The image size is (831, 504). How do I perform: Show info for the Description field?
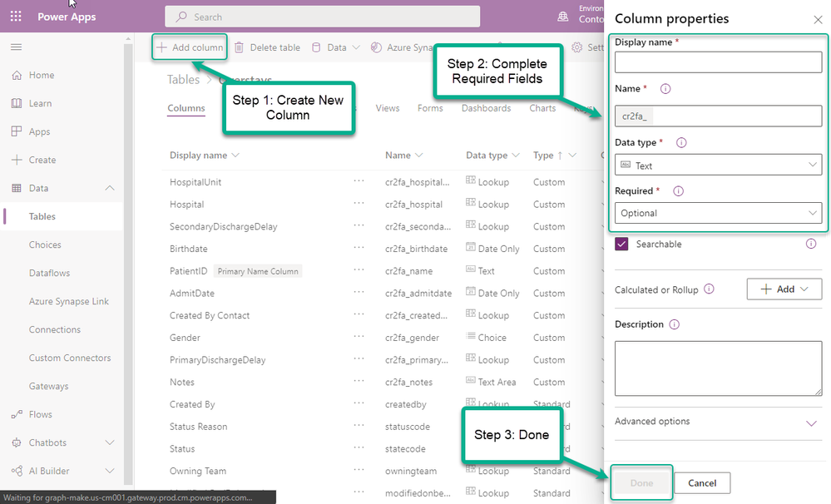click(674, 324)
